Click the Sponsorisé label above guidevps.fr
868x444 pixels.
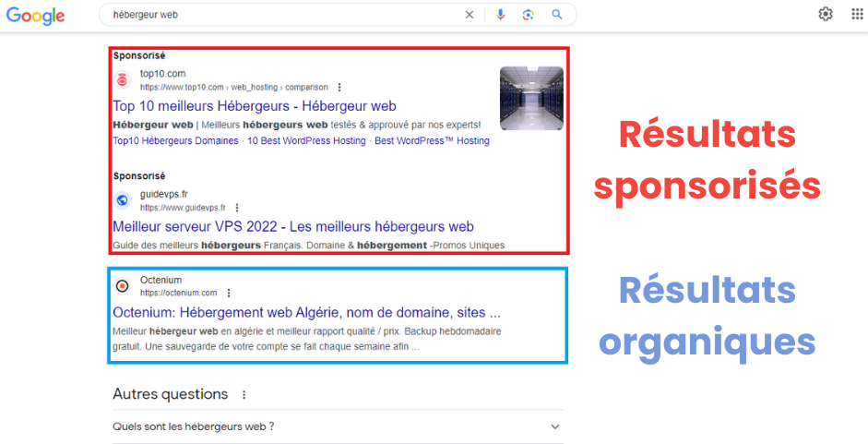[x=139, y=175]
